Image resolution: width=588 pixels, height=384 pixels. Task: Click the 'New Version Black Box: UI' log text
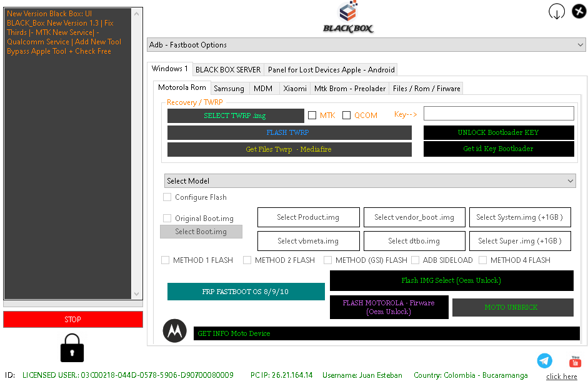[x=49, y=14]
